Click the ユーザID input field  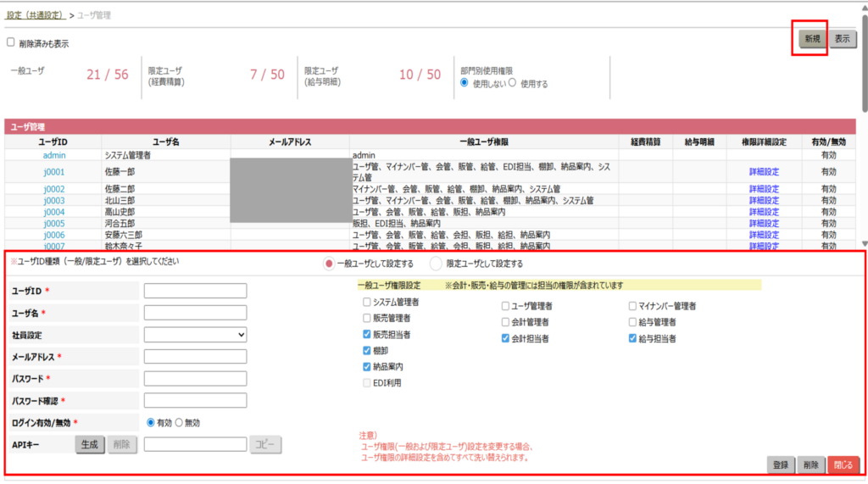(x=195, y=291)
